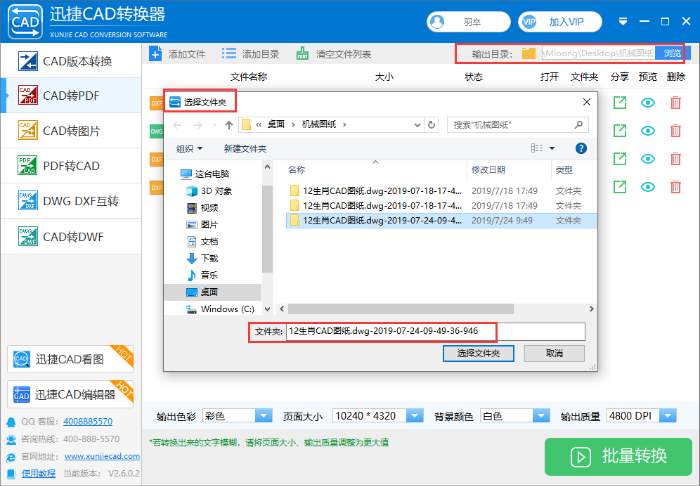Share the third file in list

[620, 159]
